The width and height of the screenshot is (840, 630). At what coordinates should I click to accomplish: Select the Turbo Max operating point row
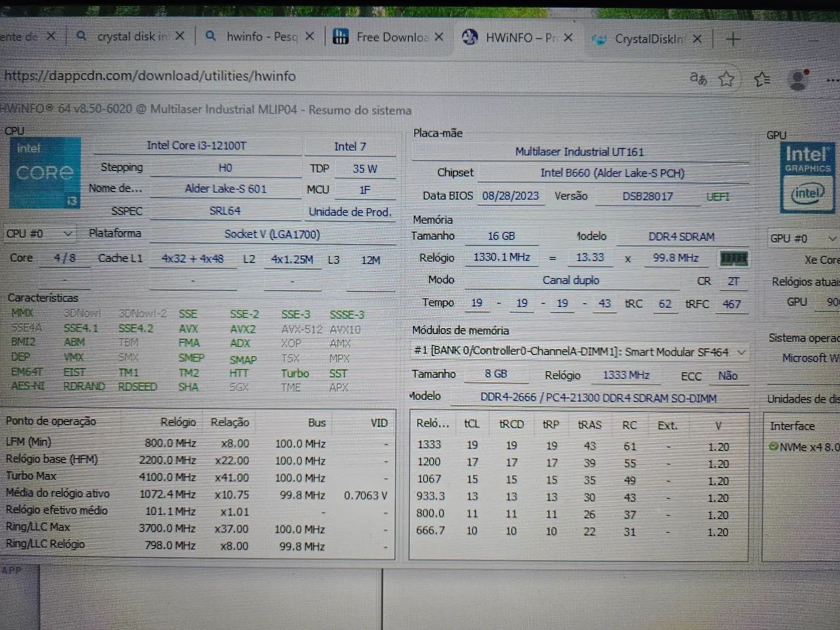(197, 477)
